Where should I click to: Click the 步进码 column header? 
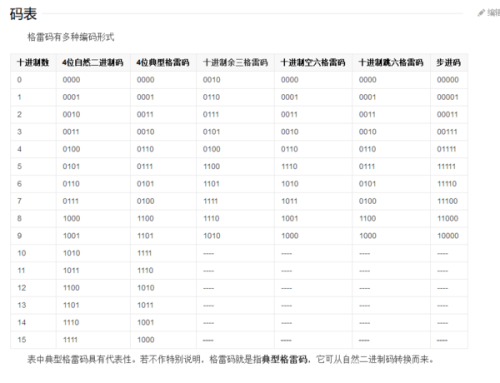449,62
